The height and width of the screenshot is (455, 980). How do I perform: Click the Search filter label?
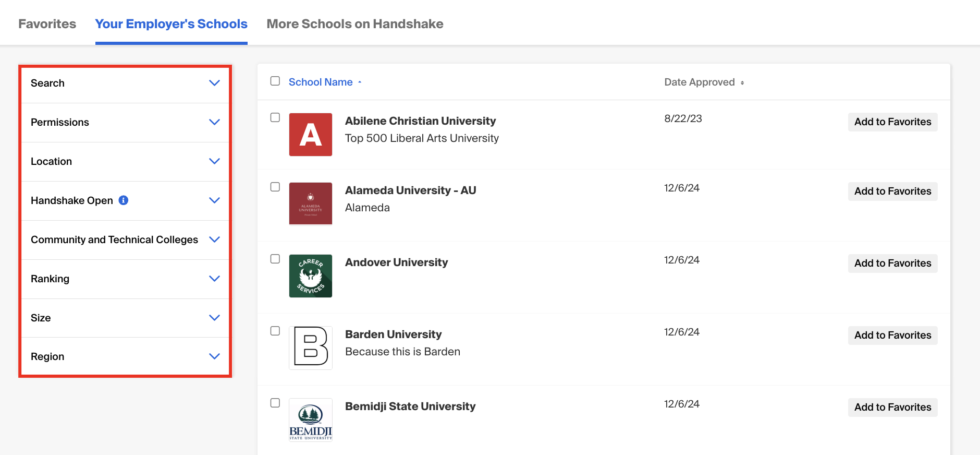[47, 83]
